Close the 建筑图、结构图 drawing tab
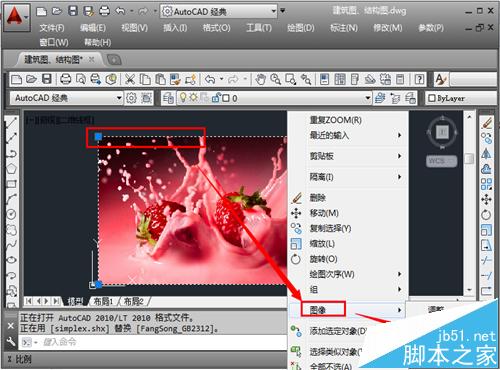Viewport: 500px width, 370px height. (91, 60)
